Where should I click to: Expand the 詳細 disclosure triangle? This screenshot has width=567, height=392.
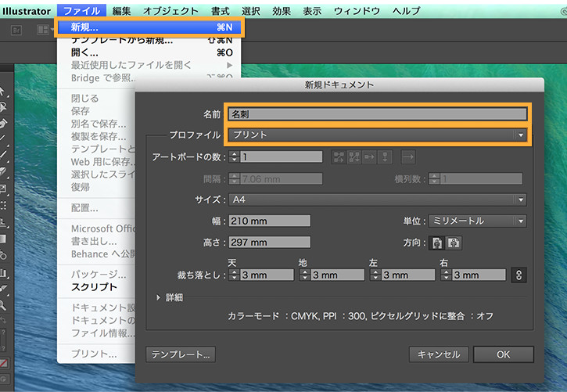tap(158, 297)
